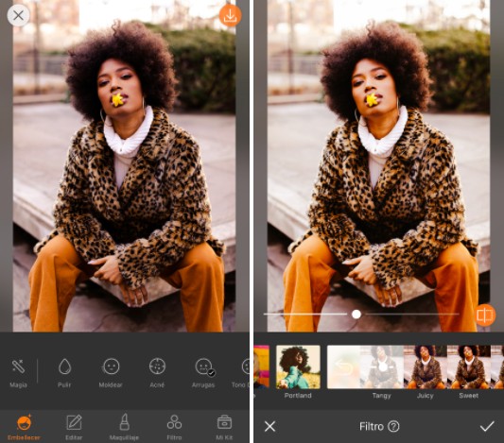Click the filter intensity slider handle
The image size is (504, 443).
(356, 315)
